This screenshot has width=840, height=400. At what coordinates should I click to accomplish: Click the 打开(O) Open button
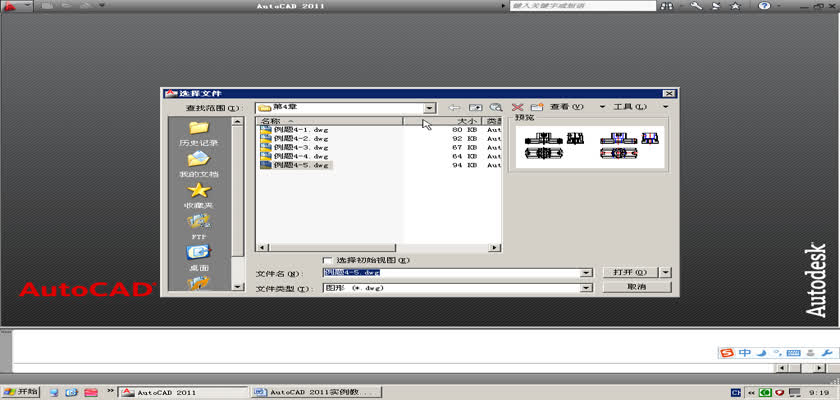(x=632, y=273)
